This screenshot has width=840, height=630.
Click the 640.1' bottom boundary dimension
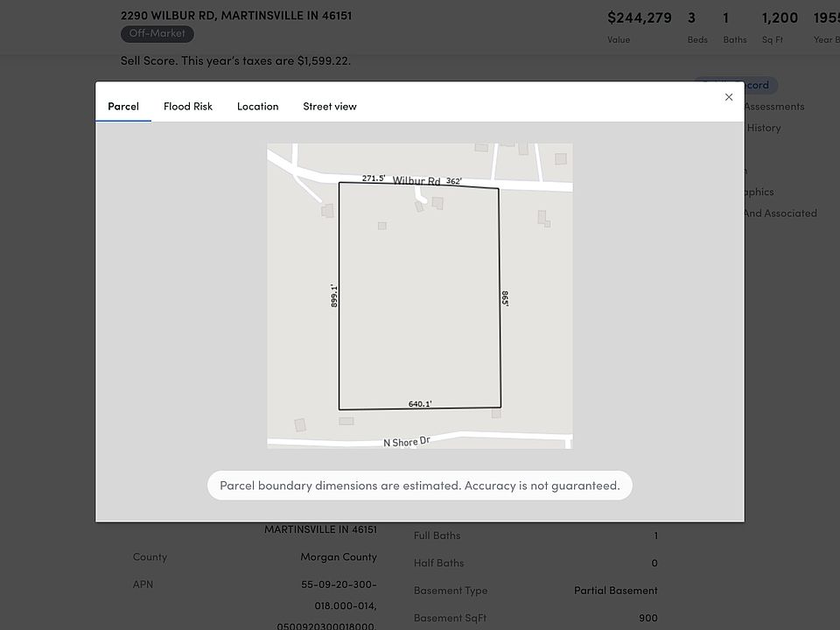tap(420, 404)
